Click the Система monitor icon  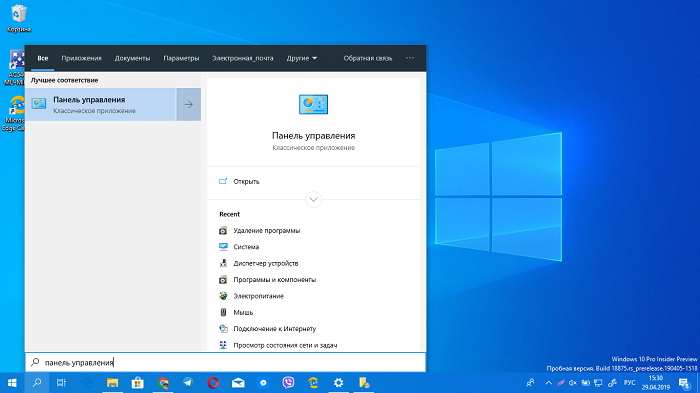tap(223, 247)
